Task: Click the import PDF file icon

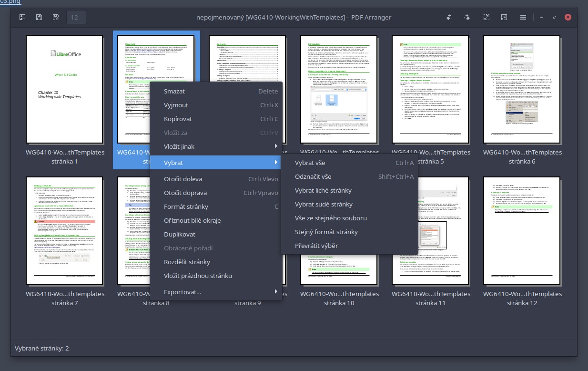Action: (x=22, y=17)
